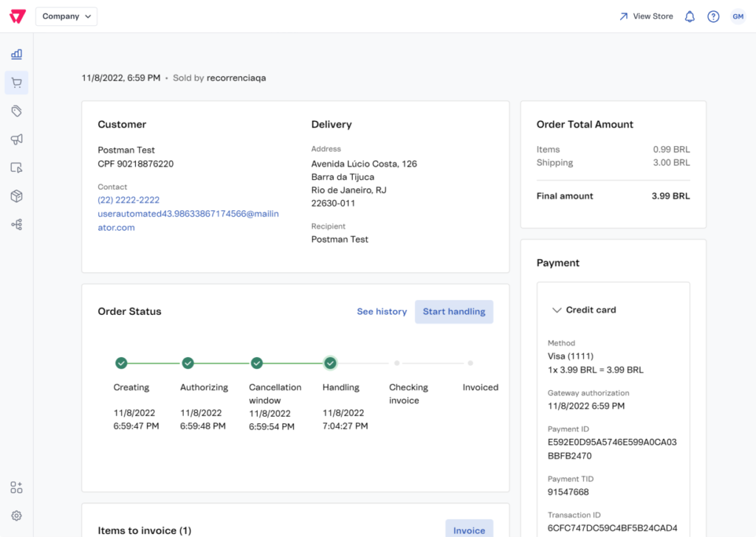The width and height of the screenshot is (756, 537).
Task: Click the Invoice button
Action: [x=469, y=530]
